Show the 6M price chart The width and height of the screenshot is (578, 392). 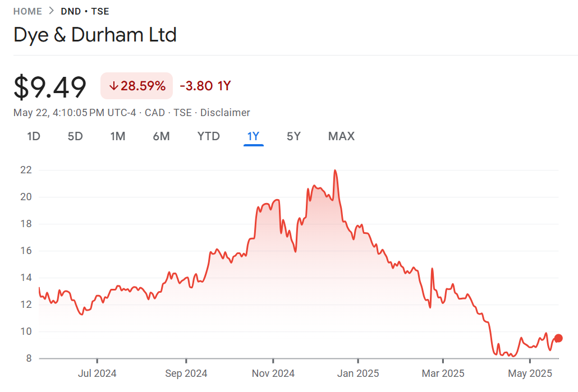point(161,136)
